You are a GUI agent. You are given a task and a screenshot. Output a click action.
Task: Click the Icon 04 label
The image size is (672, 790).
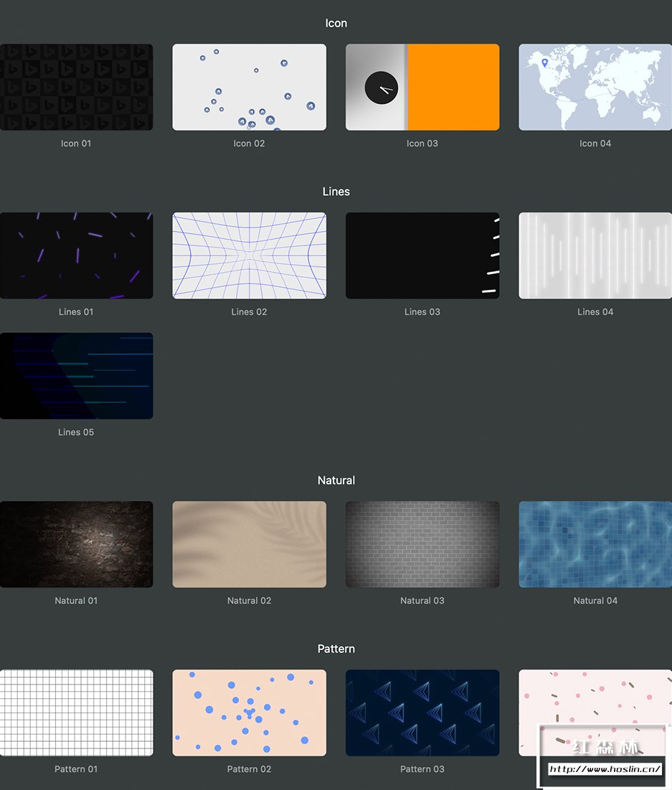pyautogui.click(x=595, y=144)
